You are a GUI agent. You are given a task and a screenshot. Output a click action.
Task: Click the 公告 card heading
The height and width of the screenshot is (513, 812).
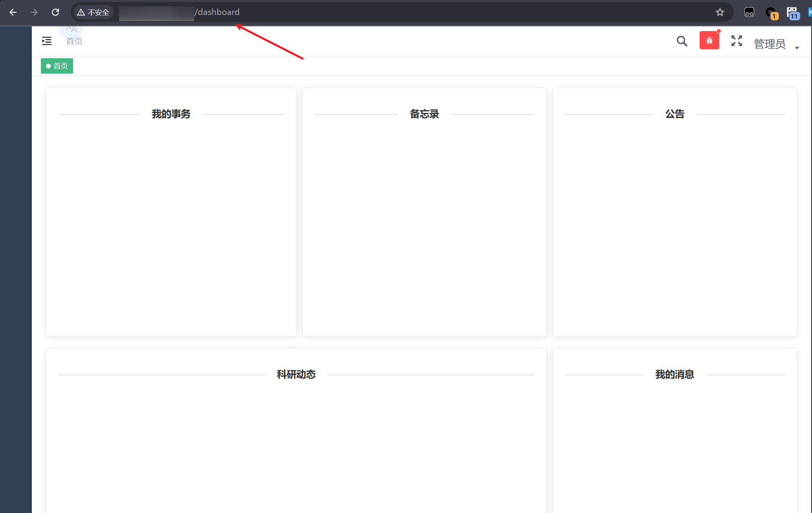coord(674,114)
